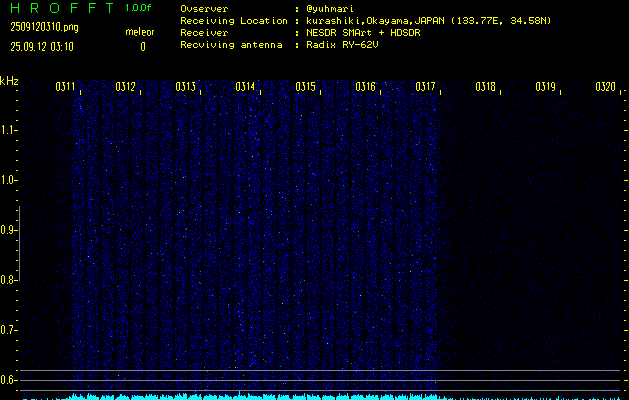Click the 0.9 kHz axis label

pos(8,230)
